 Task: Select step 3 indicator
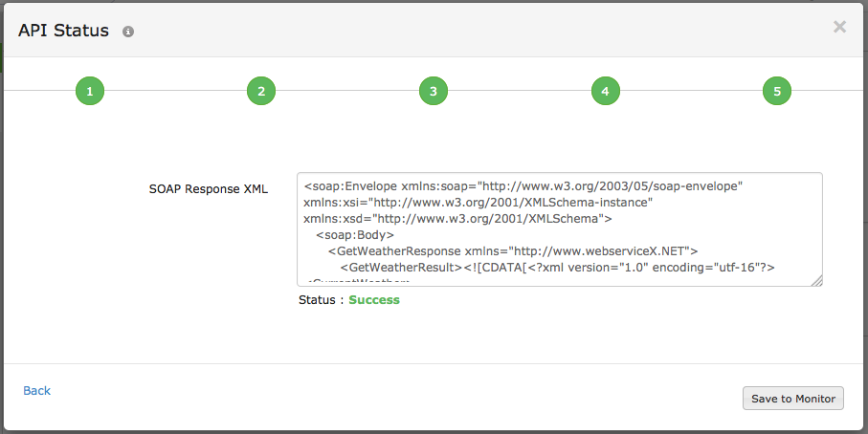pos(434,91)
